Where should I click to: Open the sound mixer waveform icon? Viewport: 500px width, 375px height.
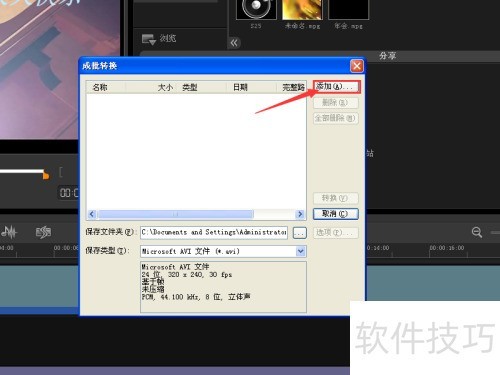pyautogui.click(x=9, y=232)
